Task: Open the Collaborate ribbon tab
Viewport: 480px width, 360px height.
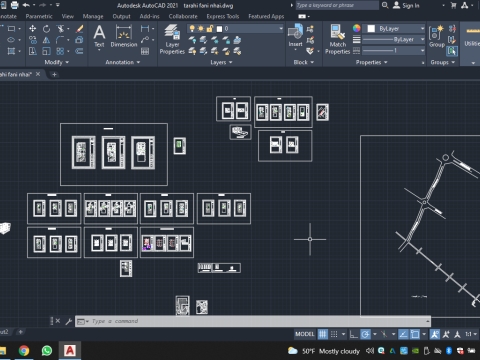Action: [183, 16]
